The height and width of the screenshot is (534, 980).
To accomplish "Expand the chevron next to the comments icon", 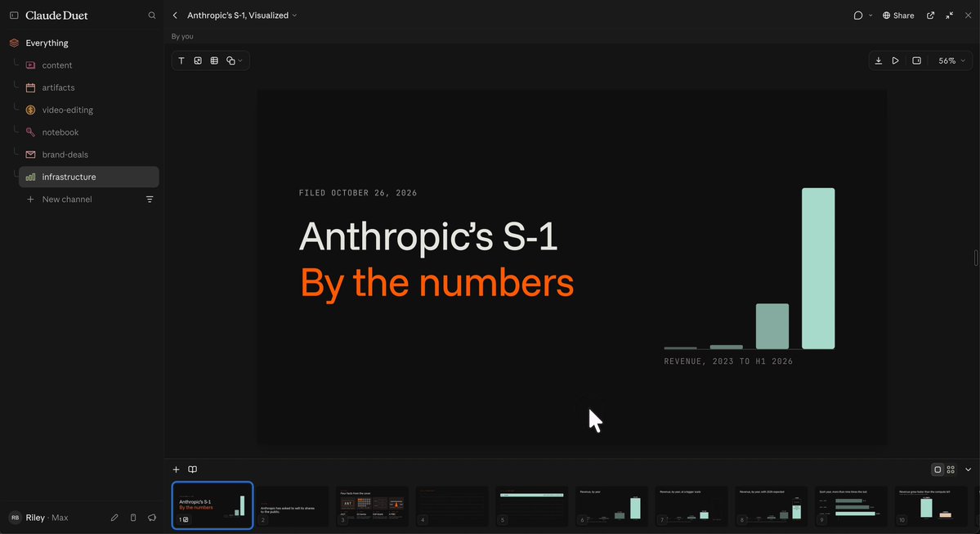I will coord(870,15).
